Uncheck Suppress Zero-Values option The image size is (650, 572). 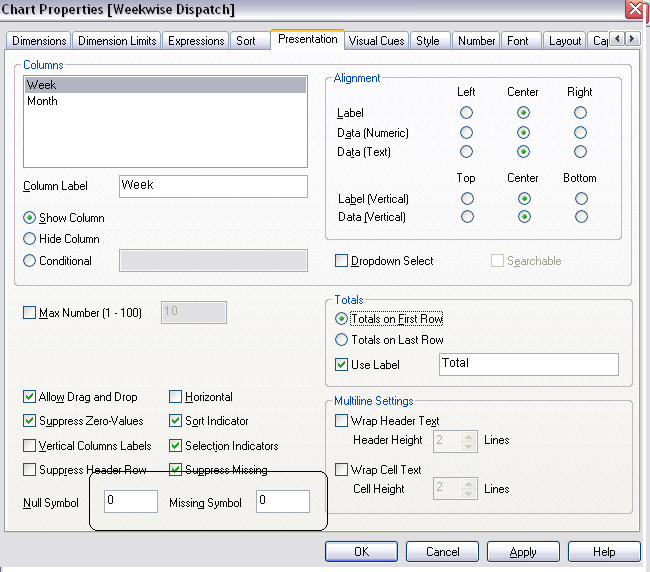[x=30, y=421]
